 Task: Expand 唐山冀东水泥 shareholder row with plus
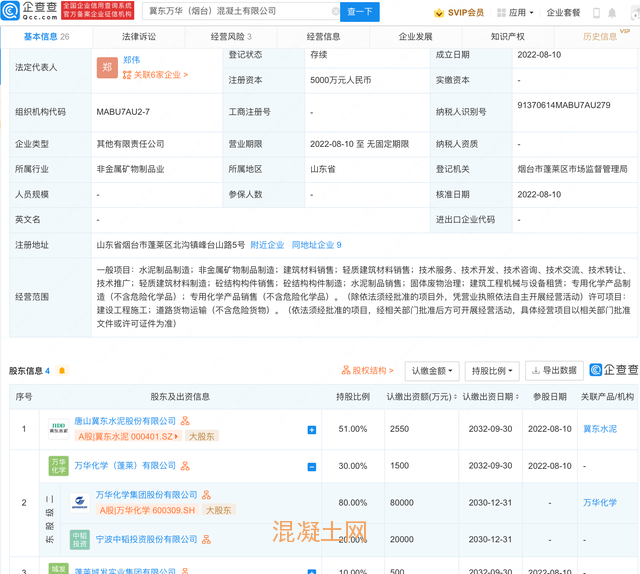[312, 430]
